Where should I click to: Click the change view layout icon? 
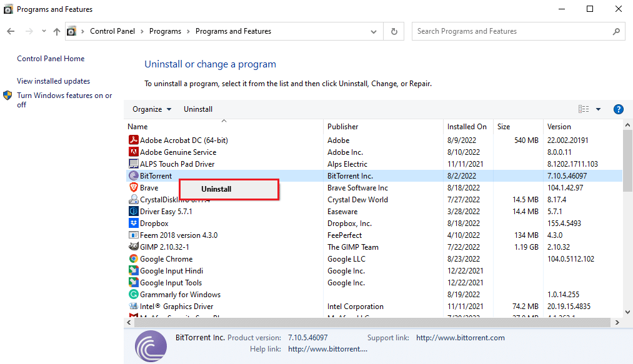coord(584,109)
